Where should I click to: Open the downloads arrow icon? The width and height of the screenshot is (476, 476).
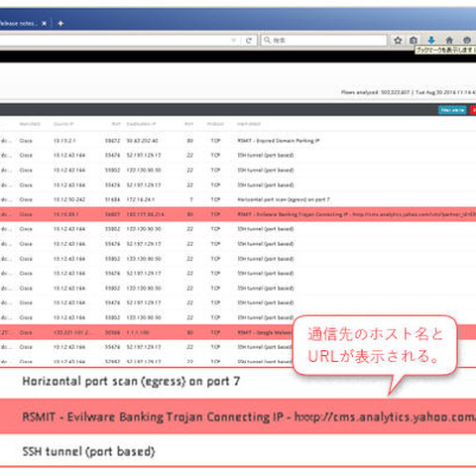431,41
